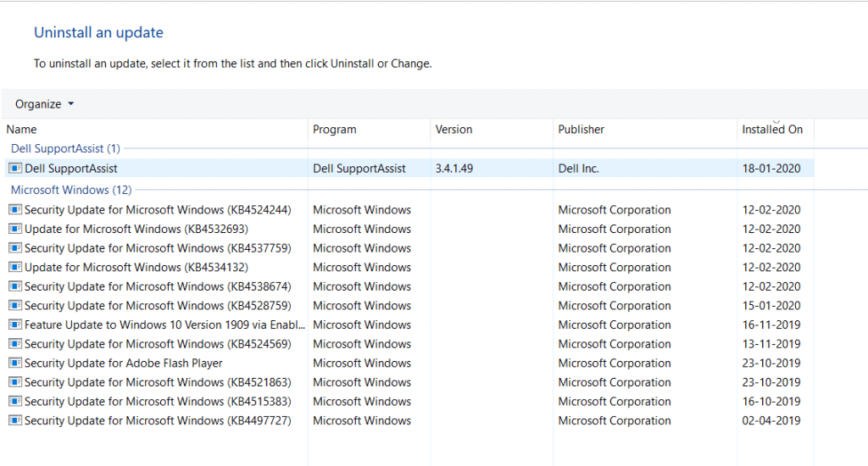Collapse the Dell SupportAssist (1) group
Image resolution: width=868 pixels, height=466 pixels.
pyautogui.click(x=65, y=148)
